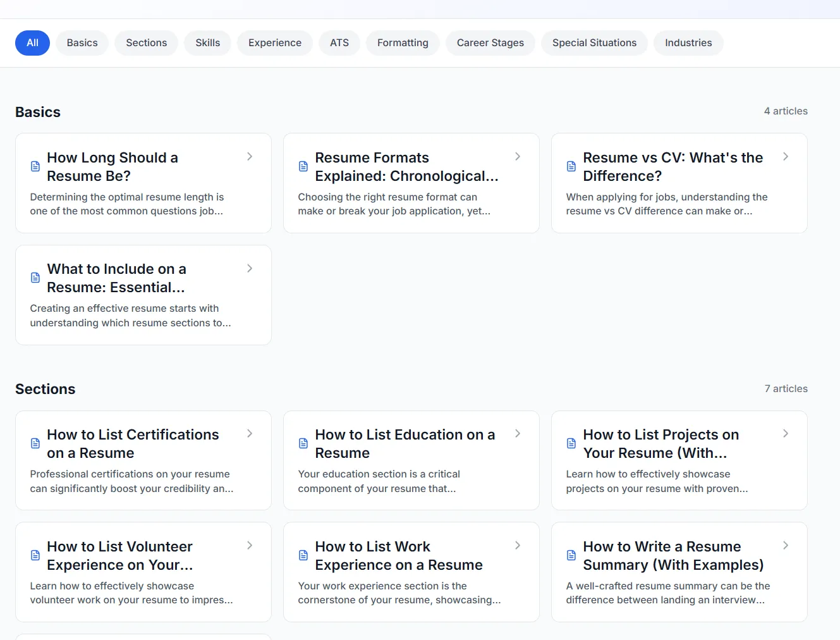Click chevron arrow on What to Include on a Resume card

click(250, 268)
